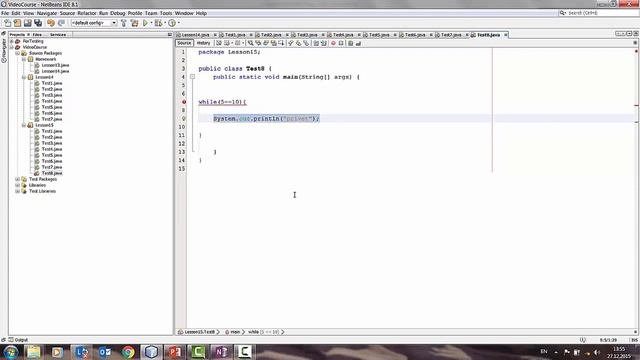The width and height of the screenshot is (640, 360).
Task: Collapse the Source Packages node
Action: 18,53
